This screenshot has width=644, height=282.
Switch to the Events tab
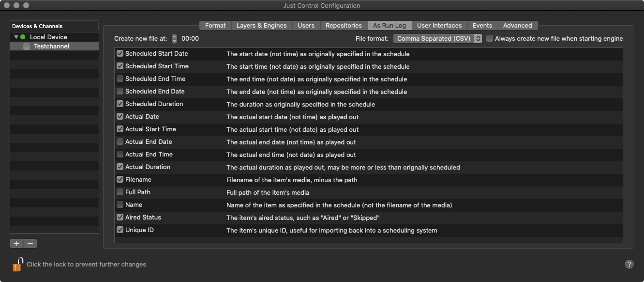pos(482,25)
